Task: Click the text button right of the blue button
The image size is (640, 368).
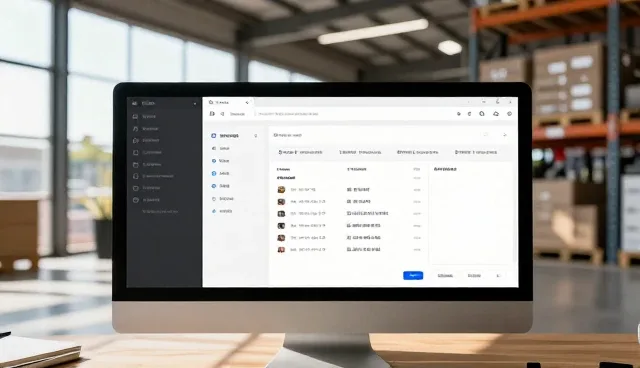Action: pyautogui.click(x=445, y=276)
